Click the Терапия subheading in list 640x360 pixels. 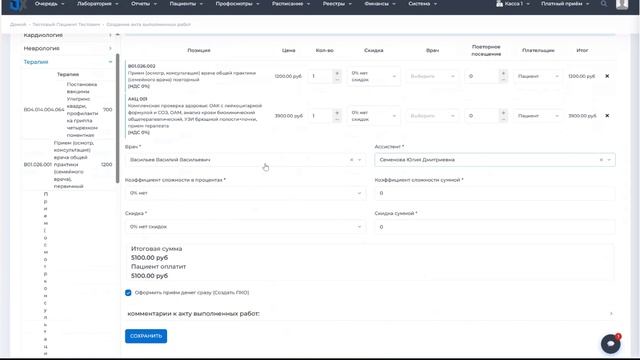pos(68,74)
